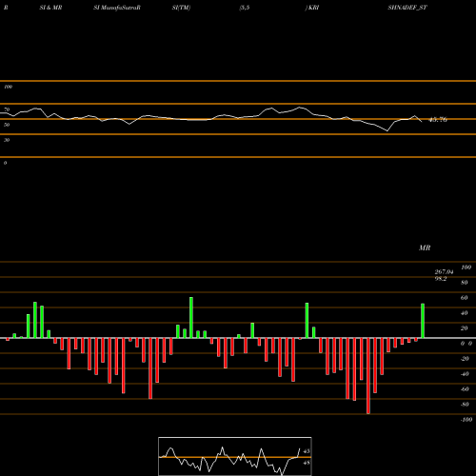This screenshot has width=476, height=476.
Task: Select the 'SHNADEF_ST' symbol text
Action: coord(407,8)
